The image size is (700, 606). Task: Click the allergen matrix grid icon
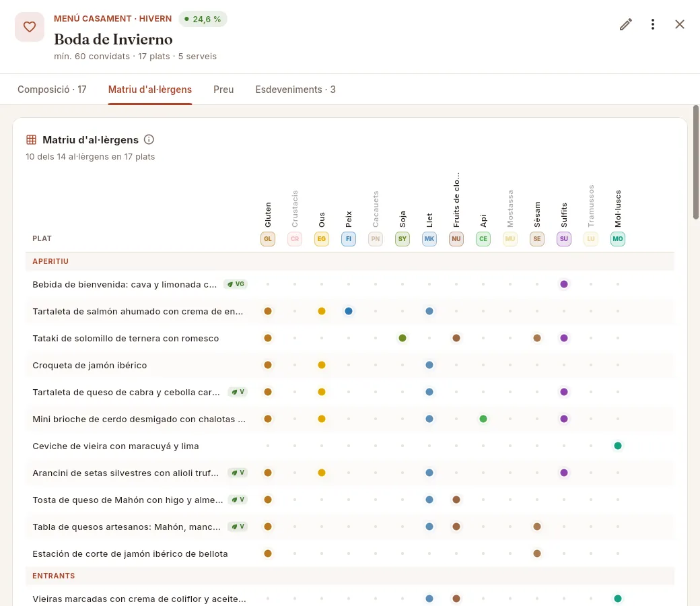[x=31, y=140]
